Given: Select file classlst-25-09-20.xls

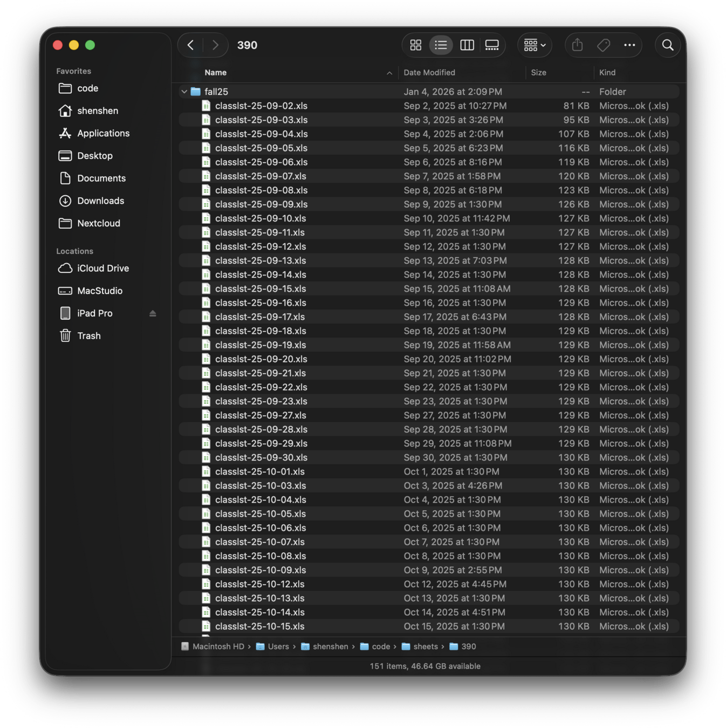Looking at the screenshot, I should pos(429,359).
